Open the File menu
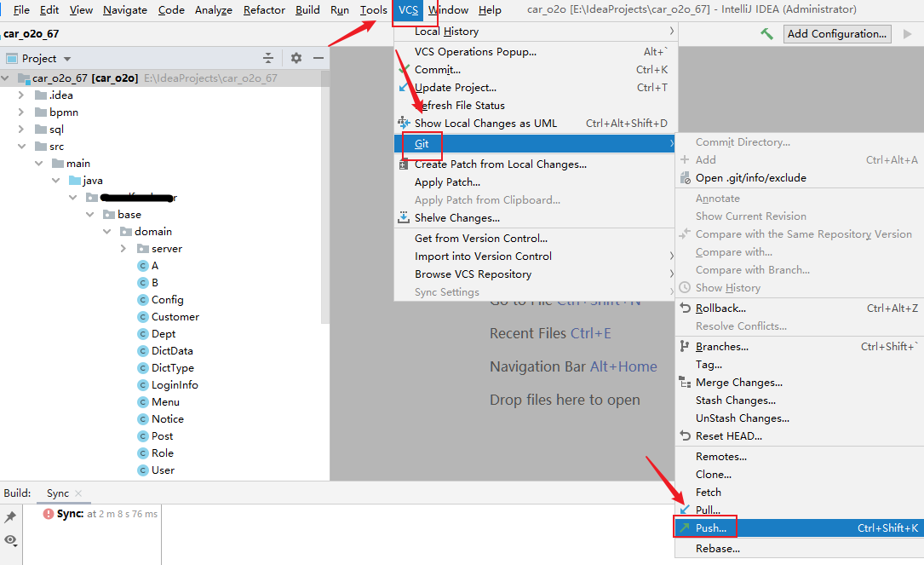This screenshot has height=565, width=924. point(21,10)
